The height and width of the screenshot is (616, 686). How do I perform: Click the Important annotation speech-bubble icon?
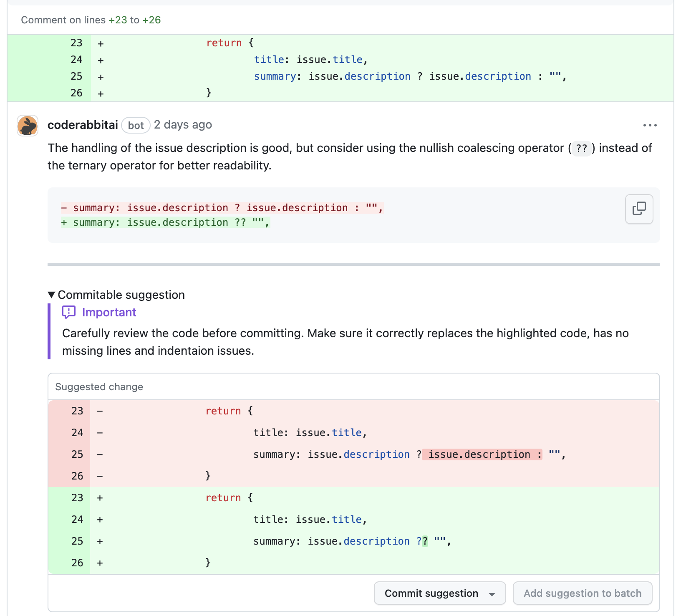click(x=68, y=312)
